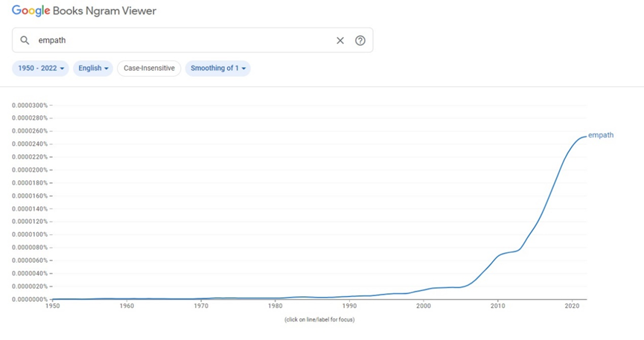Click the 1950 x-axis year label
644x340 pixels.
[52, 306]
